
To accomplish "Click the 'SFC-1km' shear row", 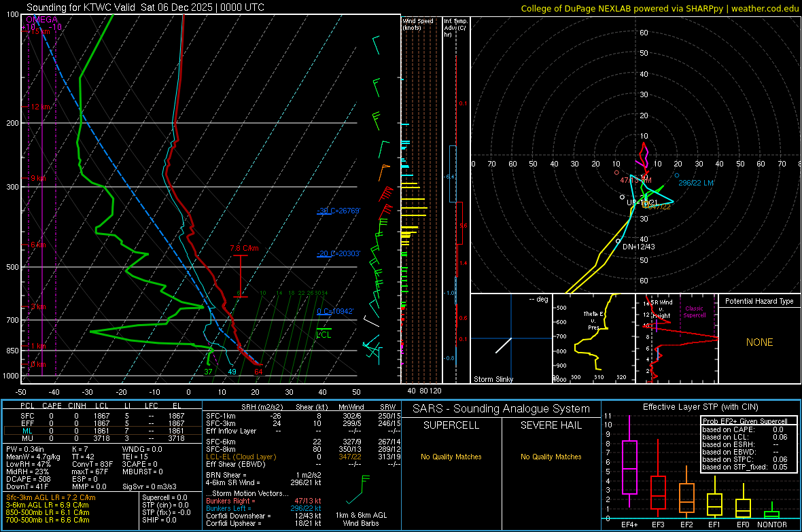I will (x=303, y=416).
